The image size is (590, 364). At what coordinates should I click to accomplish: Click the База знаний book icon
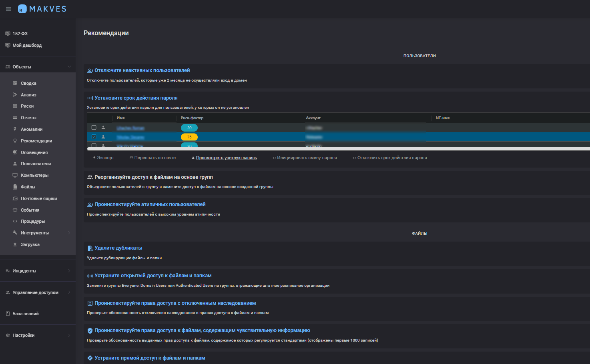8,314
